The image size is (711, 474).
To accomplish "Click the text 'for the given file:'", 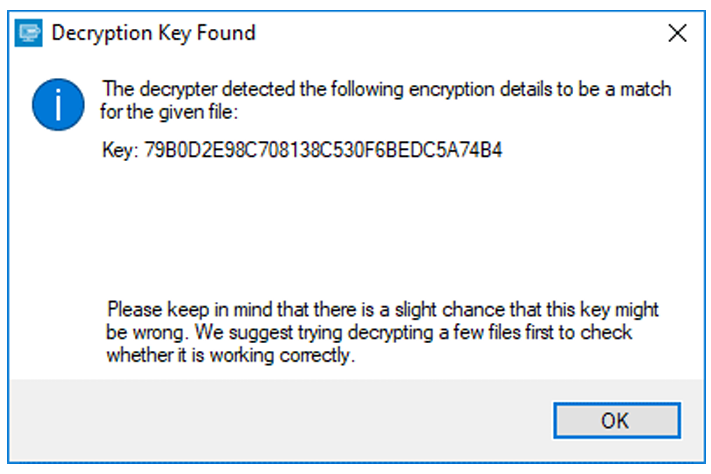I will pyautogui.click(x=169, y=112).
